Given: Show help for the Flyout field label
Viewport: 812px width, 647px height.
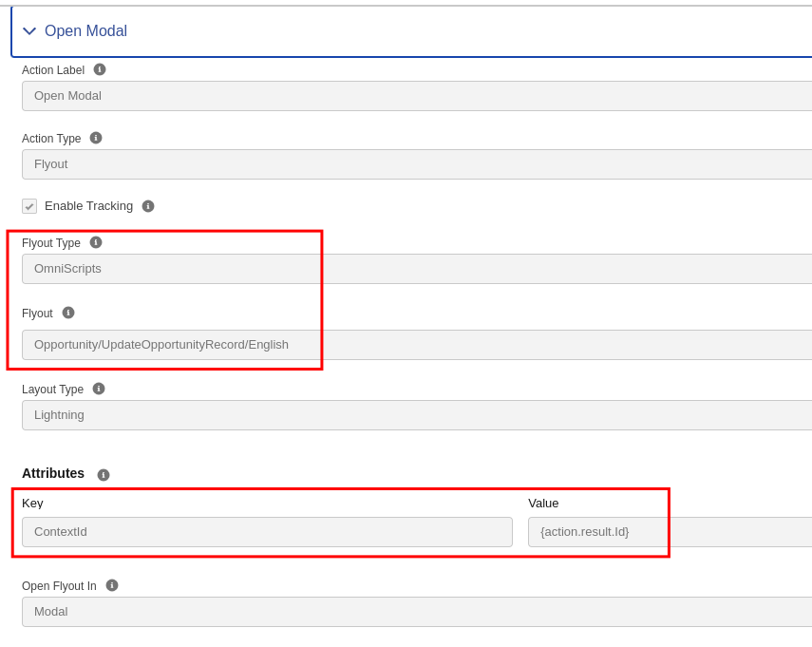Looking at the screenshot, I should 68,313.
